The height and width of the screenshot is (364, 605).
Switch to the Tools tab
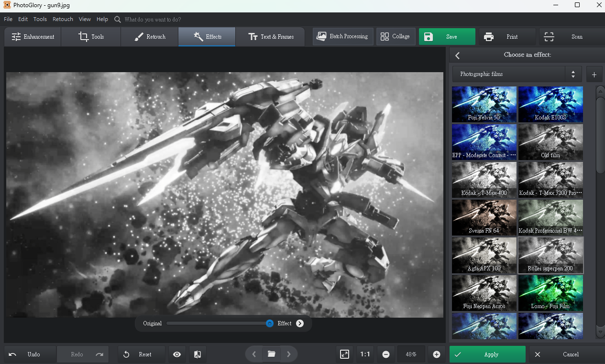(91, 37)
